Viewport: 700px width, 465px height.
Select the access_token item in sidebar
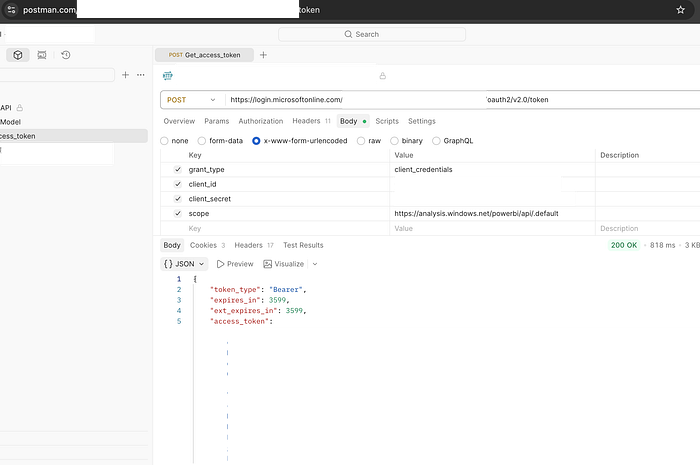[74, 136]
